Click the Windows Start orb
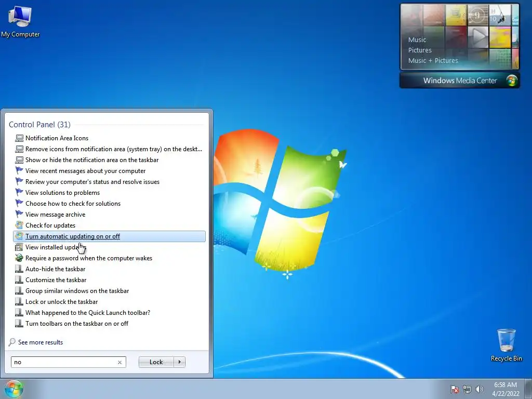This screenshot has height=399, width=532. click(x=14, y=389)
